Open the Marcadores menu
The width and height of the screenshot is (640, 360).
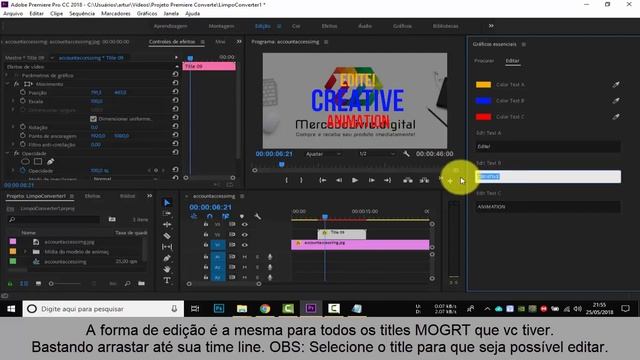[116, 13]
